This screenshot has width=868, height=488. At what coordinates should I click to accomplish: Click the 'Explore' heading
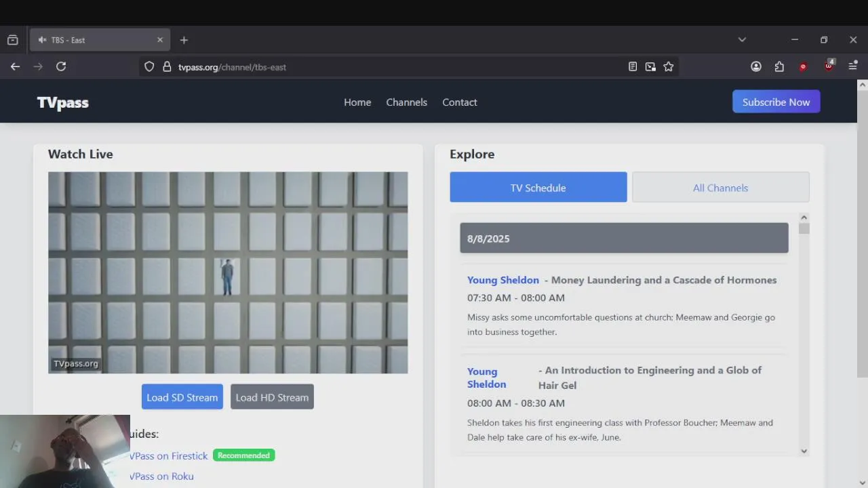[x=472, y=154]
